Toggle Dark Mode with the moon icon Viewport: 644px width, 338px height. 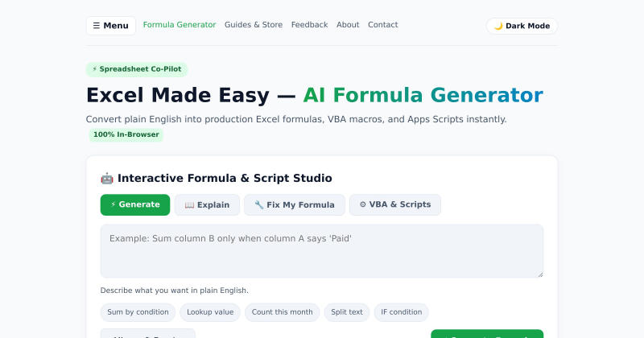click(x=522, y=26)
